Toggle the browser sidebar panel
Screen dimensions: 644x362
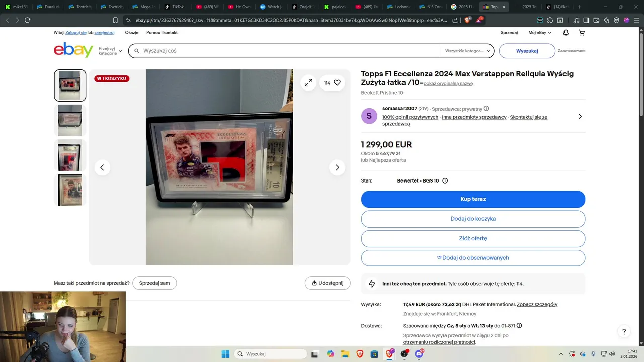(586, 20)
